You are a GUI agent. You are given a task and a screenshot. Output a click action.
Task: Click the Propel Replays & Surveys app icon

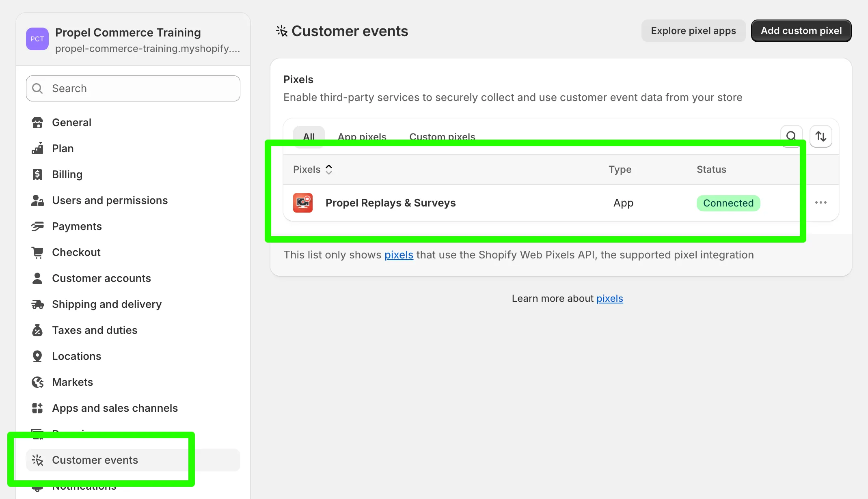303,203
